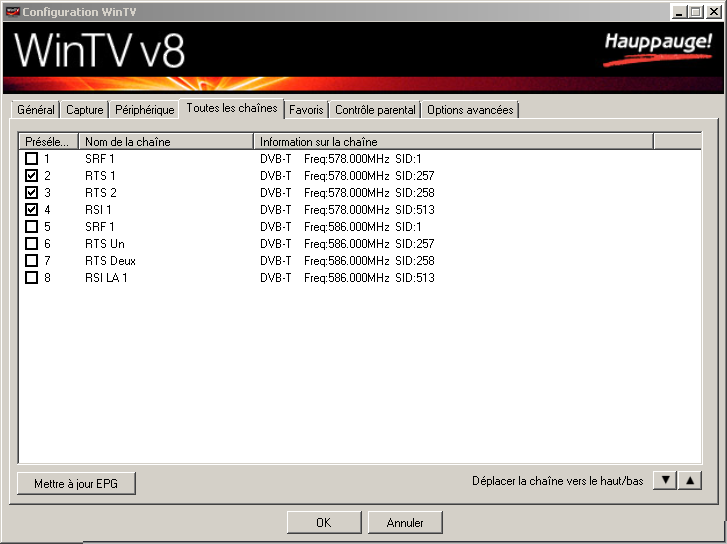This screenshot has width=727, height=544.
Task: Click the WinTV title bar app icon
Action: (x=10, y=11)
